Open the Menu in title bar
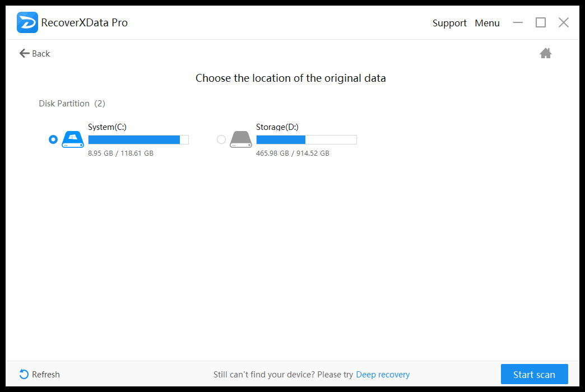Image resolution: width=585 pixels, height=392 pixels. pos(487,23)
